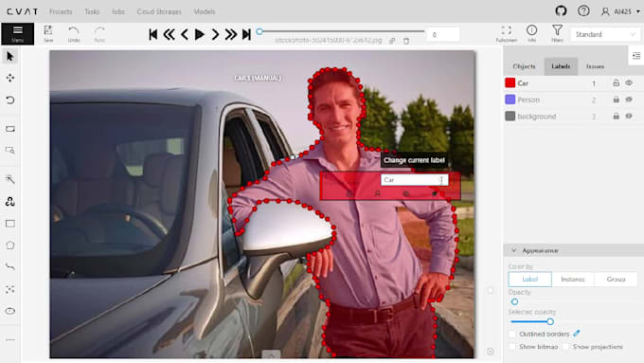Click the Play button

[200, 34]
